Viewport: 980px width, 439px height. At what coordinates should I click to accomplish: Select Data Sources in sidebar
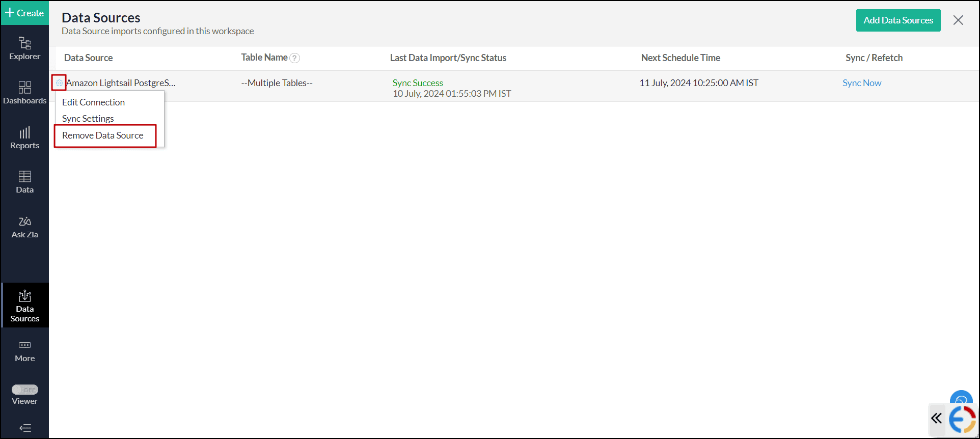click(x=24, y=306)
